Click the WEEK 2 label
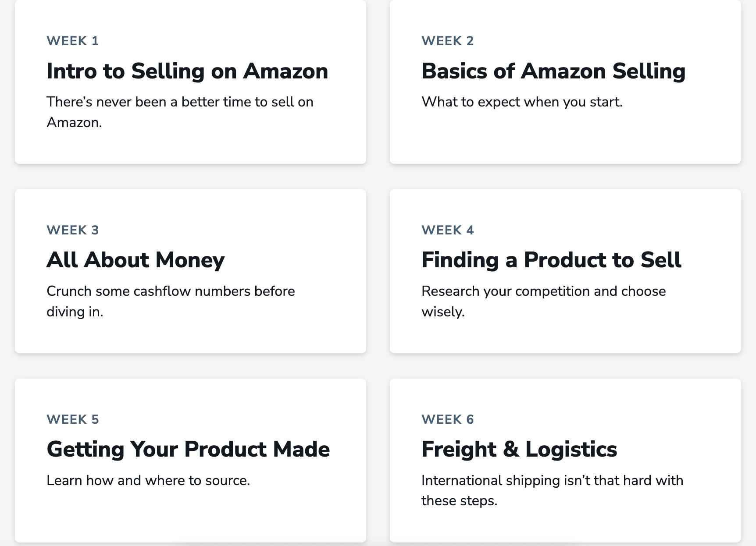This screenshot has height=546, width=756. pos(448,41)
